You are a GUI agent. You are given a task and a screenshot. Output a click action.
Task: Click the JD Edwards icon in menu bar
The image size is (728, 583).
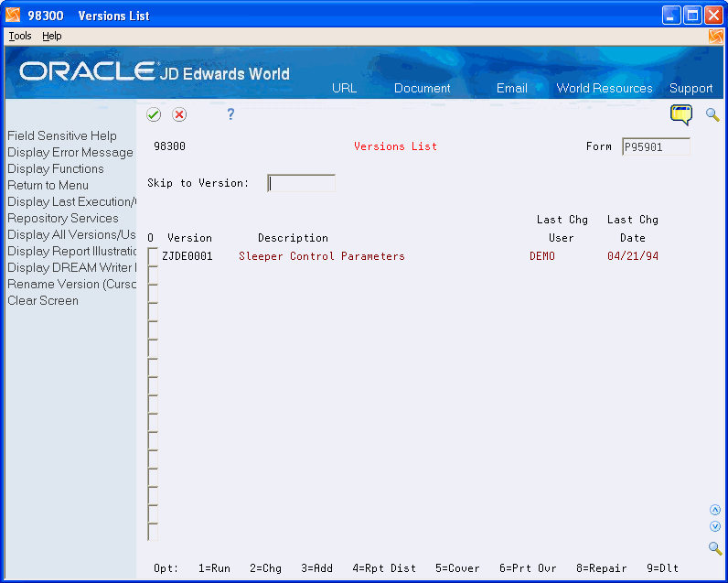[x=715, y=37]
